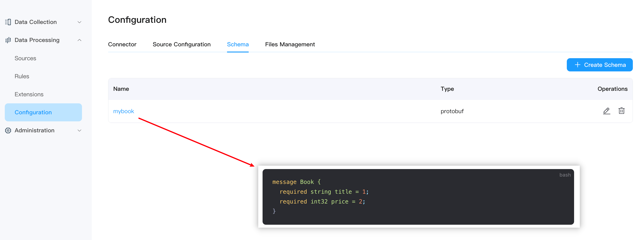Image resolution: width=644 pixels, height=240 pixels.
Task: Click the Administration gear icon
Action: [8, 130]
